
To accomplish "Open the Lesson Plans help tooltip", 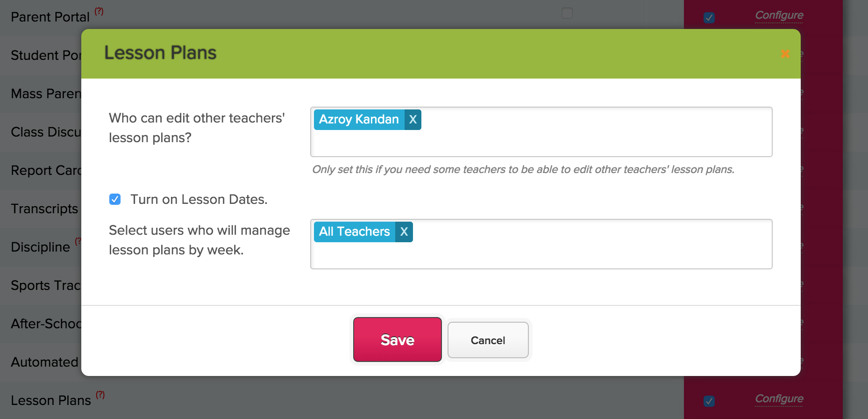I will tap(100, 395).
